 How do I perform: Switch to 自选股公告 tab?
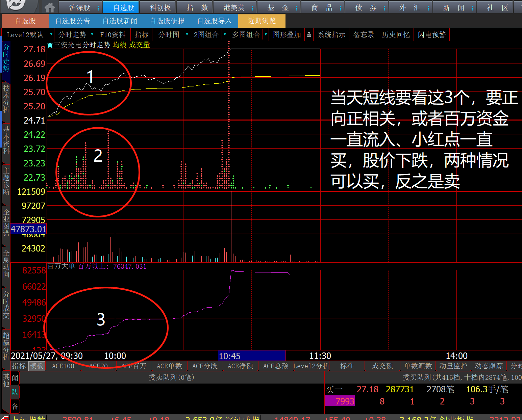tap(73, 21)
